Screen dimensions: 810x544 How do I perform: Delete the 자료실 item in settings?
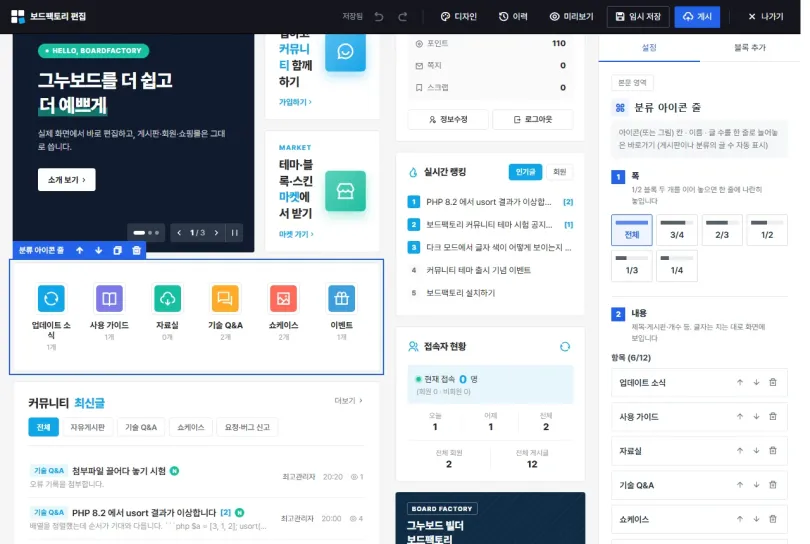coord(773,450)
